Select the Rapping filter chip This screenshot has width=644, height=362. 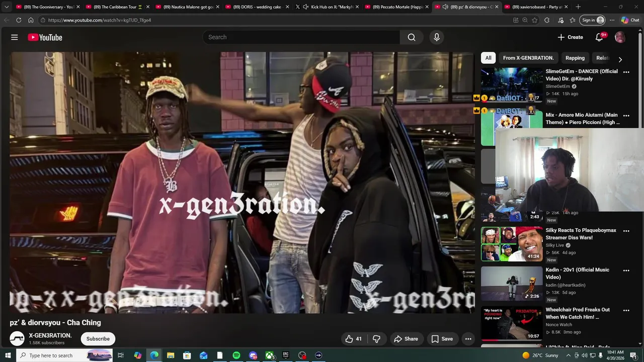point(575,58)
